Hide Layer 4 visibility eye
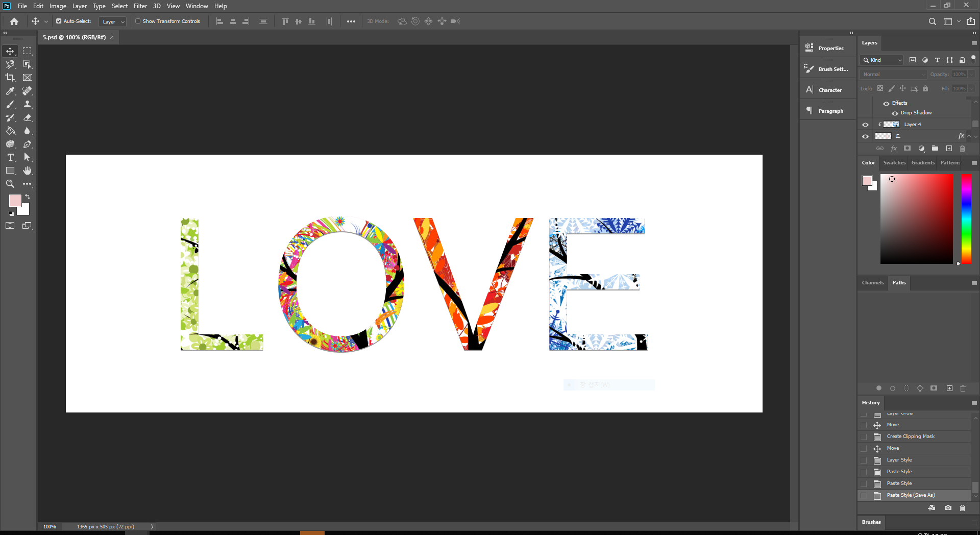 865,125
